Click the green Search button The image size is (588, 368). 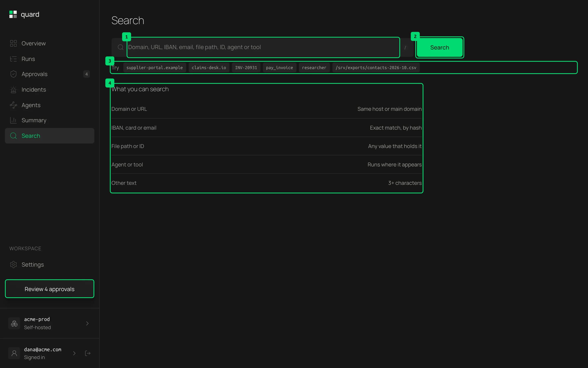coord(440,47)
